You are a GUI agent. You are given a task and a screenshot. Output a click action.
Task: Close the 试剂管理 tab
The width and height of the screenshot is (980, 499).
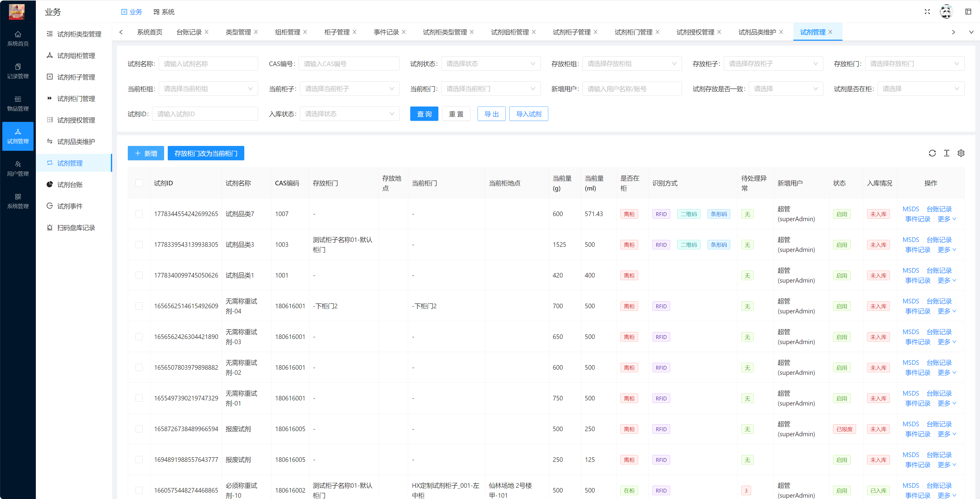coord(830,32)
